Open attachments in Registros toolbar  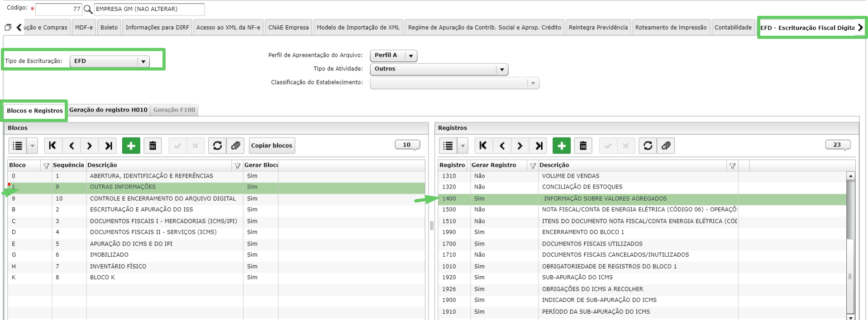(x=666, y=146)
